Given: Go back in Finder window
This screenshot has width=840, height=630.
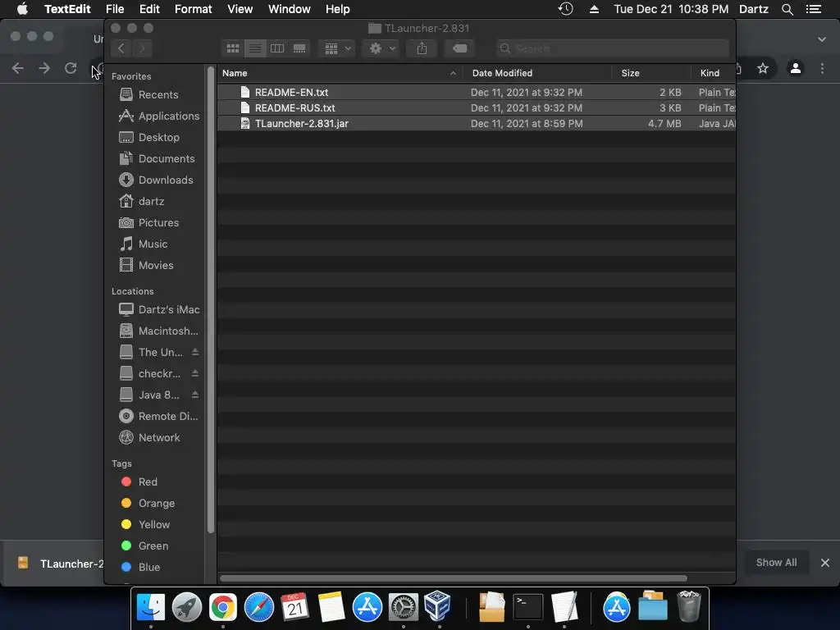Looking at the screenshot, I should coord(121,48).
